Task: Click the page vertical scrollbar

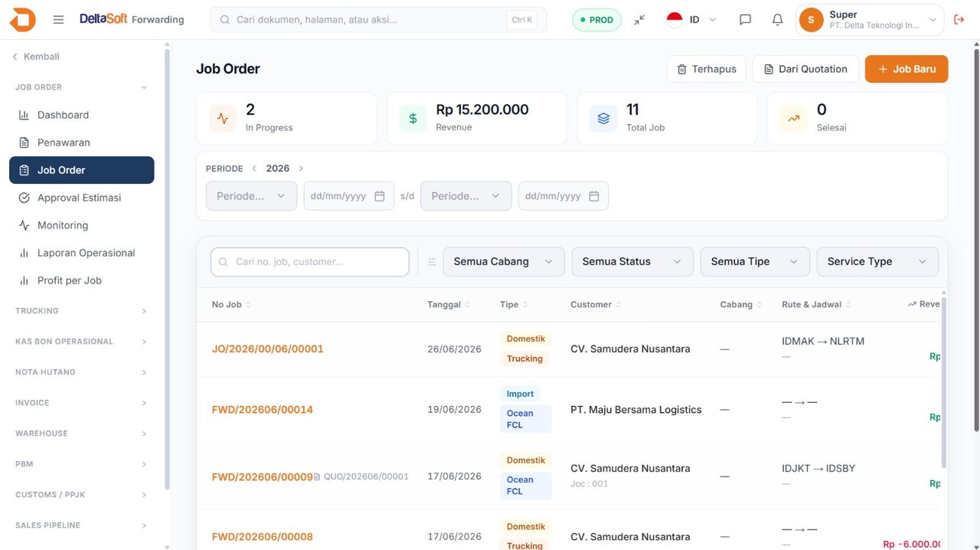Action: point(975,239)
